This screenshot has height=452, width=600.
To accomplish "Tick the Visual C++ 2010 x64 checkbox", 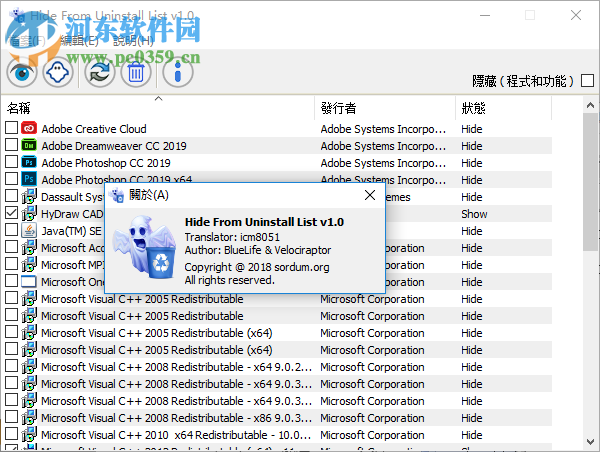I will 11,434.
